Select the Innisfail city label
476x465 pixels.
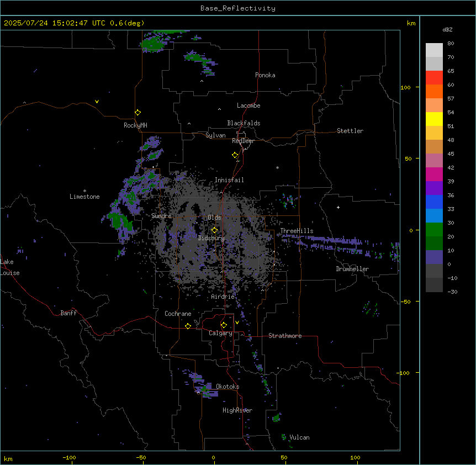click(x=229, y=180)
